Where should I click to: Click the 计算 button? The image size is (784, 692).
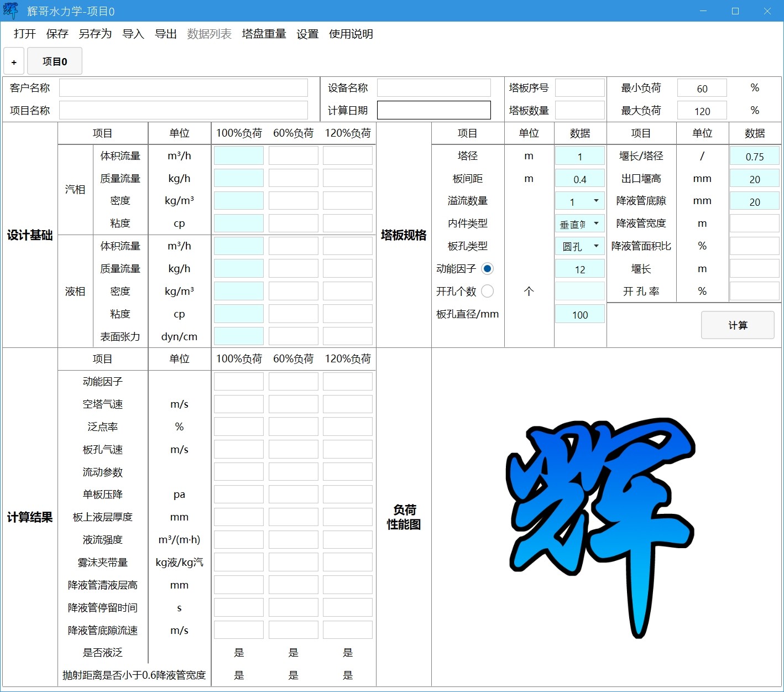pos(738,325)
